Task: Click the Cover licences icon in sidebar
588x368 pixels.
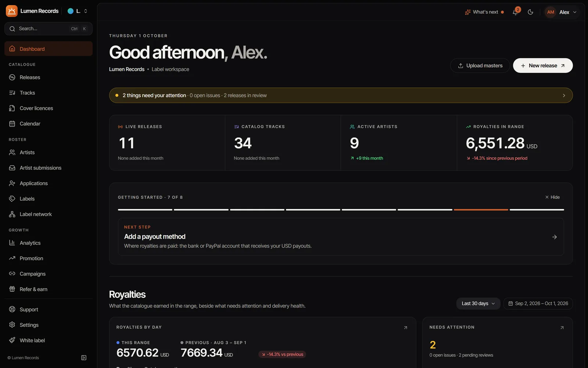Action: [x=12, y=108]
